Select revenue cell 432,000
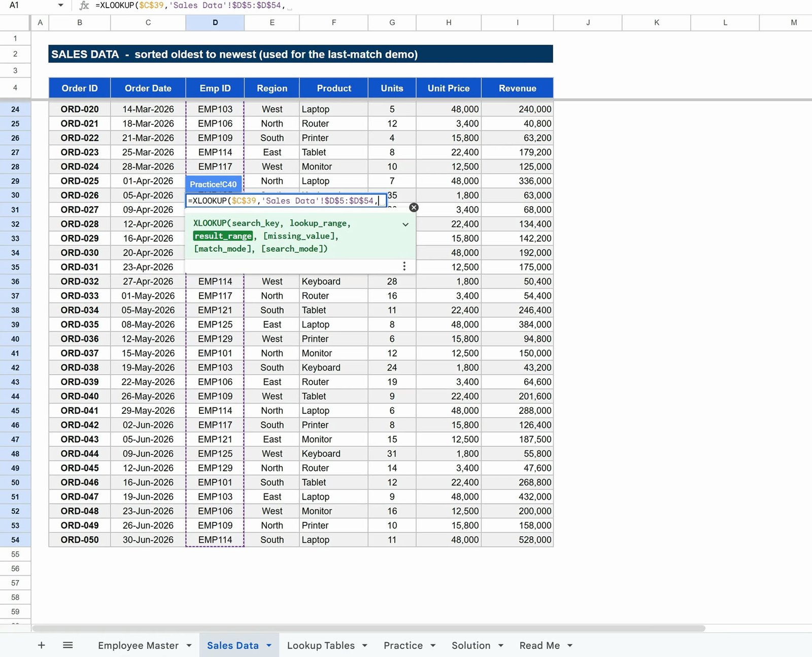 click(517, 497)
